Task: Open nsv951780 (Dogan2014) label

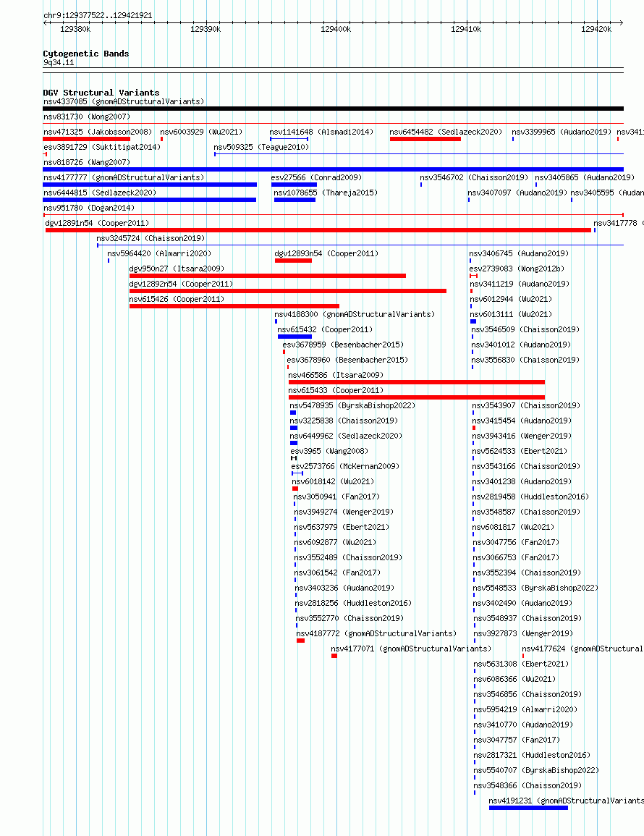Action: 89,208
